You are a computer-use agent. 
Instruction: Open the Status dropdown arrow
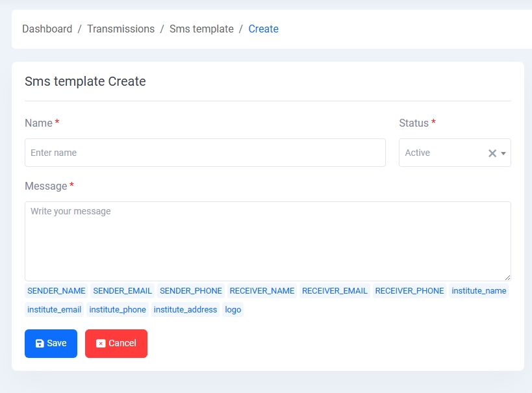(502, 153)
